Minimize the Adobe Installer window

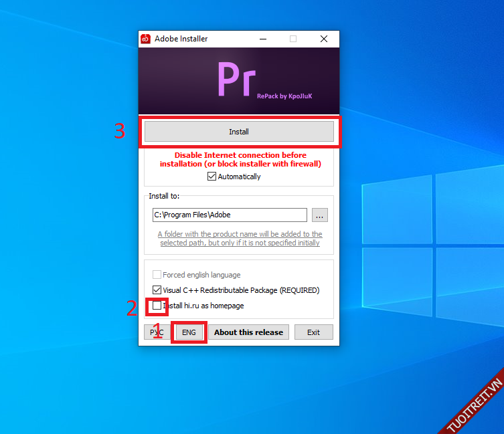263,39
